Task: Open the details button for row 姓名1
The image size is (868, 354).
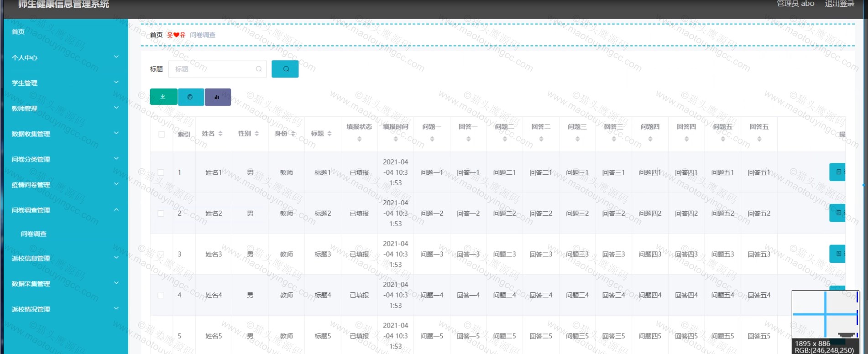Action: (x=837, y=172)
